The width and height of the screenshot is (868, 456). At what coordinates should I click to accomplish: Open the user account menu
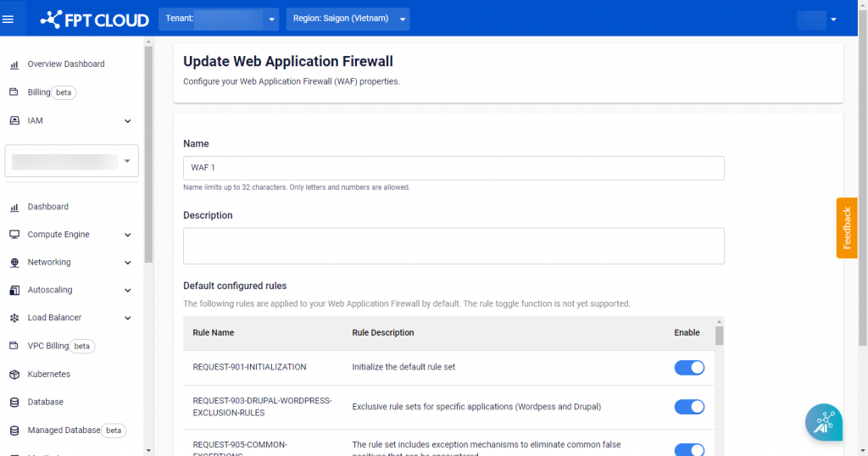coord(817,19)
